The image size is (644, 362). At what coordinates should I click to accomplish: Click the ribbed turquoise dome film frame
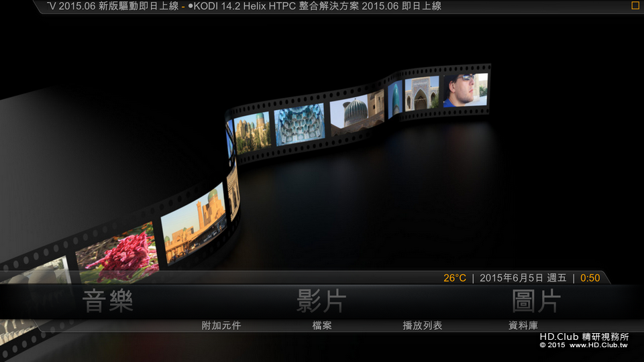[x=357, y=112]
